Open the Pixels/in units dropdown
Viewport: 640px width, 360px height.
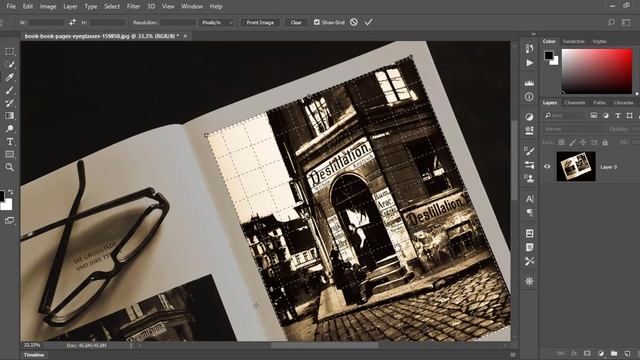pos(217,22)
